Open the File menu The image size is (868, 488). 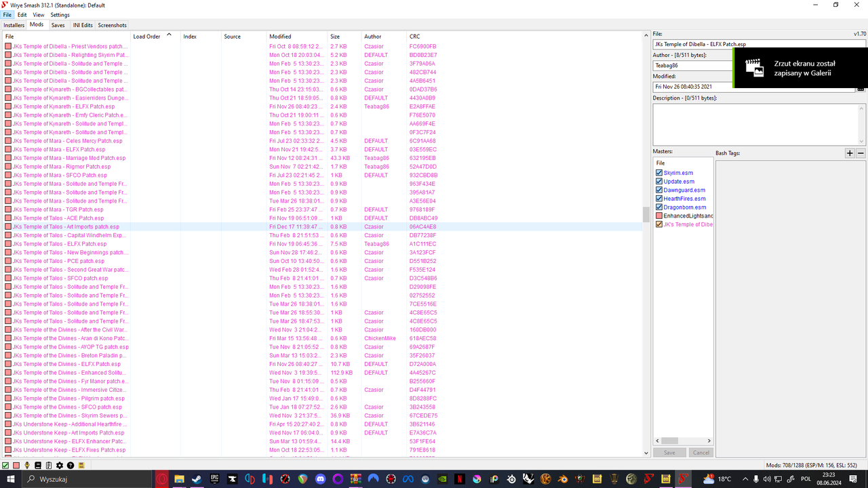(7, 14)
